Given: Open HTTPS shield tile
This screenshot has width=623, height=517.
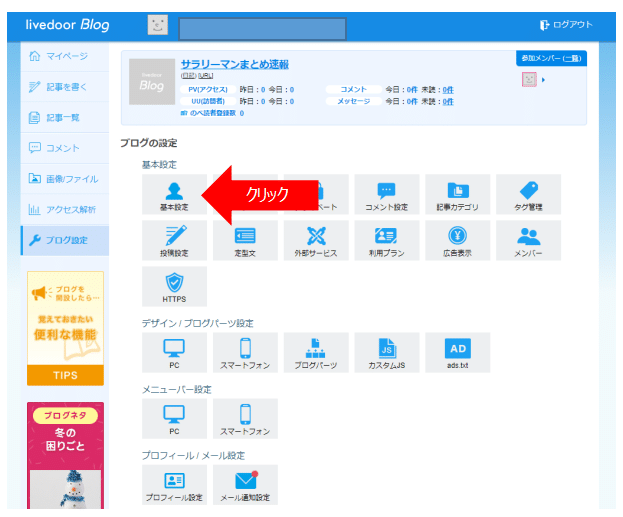Looking at the screenshot, I should pos(174,287).
